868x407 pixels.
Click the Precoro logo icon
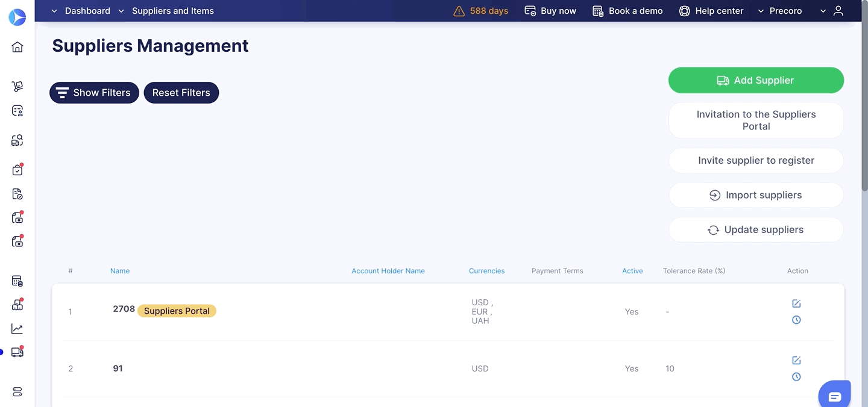pos(17,17)
